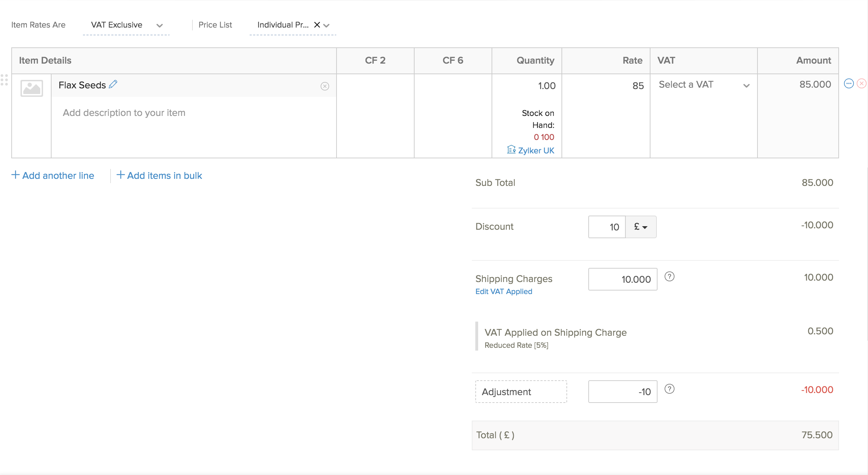Click the Shipping Charges help icon
Image resolution: width=868 pixels, height=475 pixels.
coord(669,277)
